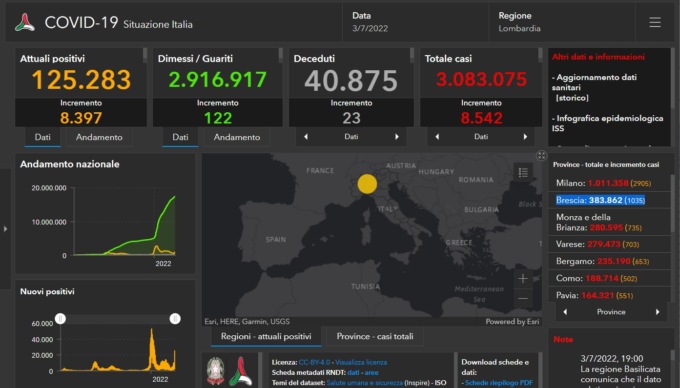Toggle the map legend list icon
This screenshot has height=388, width=680.
click(523, 173)
